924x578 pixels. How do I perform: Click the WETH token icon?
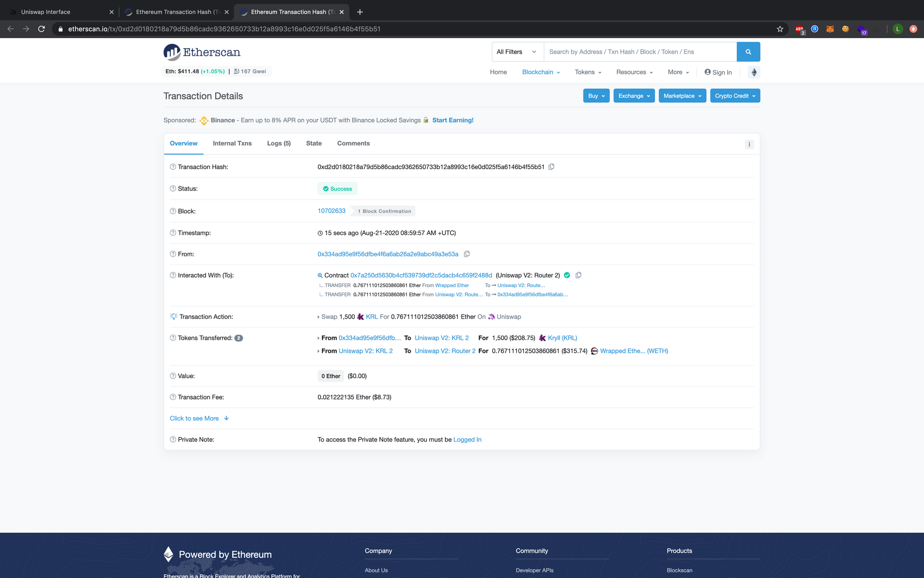pyautogui.click(x=595, y=351)
